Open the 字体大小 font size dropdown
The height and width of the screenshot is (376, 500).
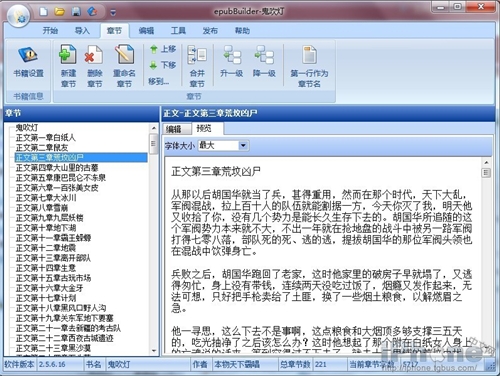(x=243, y=145)
